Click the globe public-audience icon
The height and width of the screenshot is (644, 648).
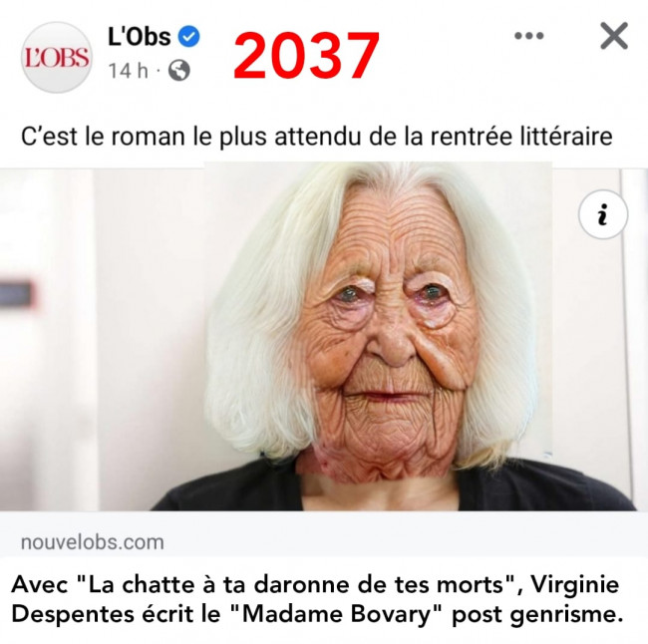click(179, 70)
